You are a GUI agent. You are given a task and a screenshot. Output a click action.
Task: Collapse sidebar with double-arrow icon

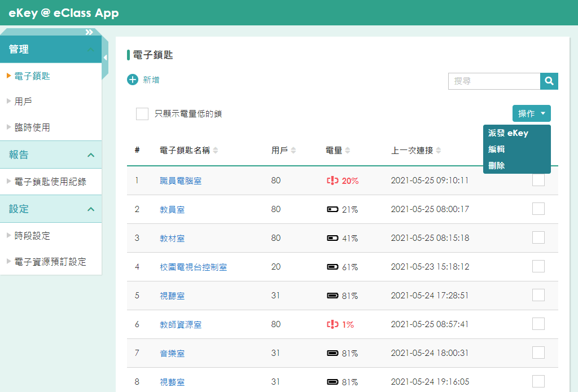89,32
